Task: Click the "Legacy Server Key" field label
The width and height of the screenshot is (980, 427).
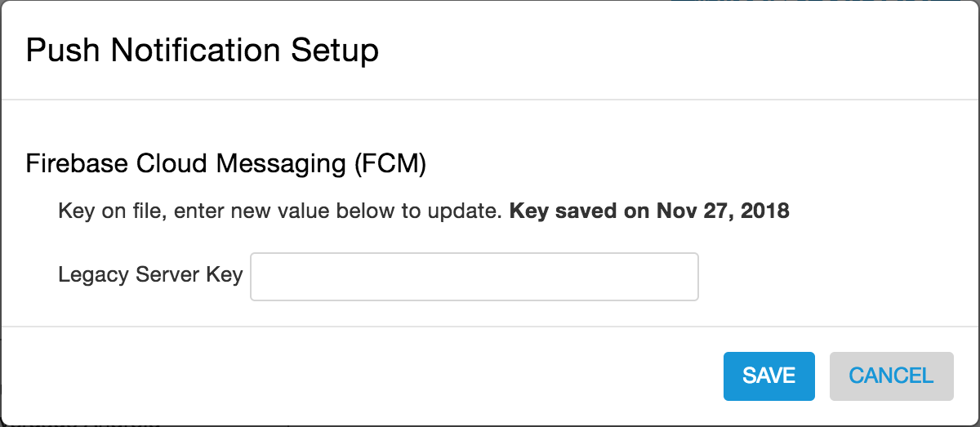Action: [x=150, y=275]
